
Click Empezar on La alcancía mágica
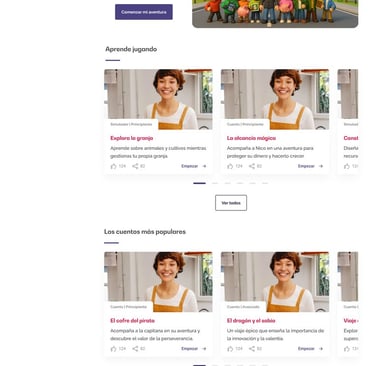tap(306, 166)
